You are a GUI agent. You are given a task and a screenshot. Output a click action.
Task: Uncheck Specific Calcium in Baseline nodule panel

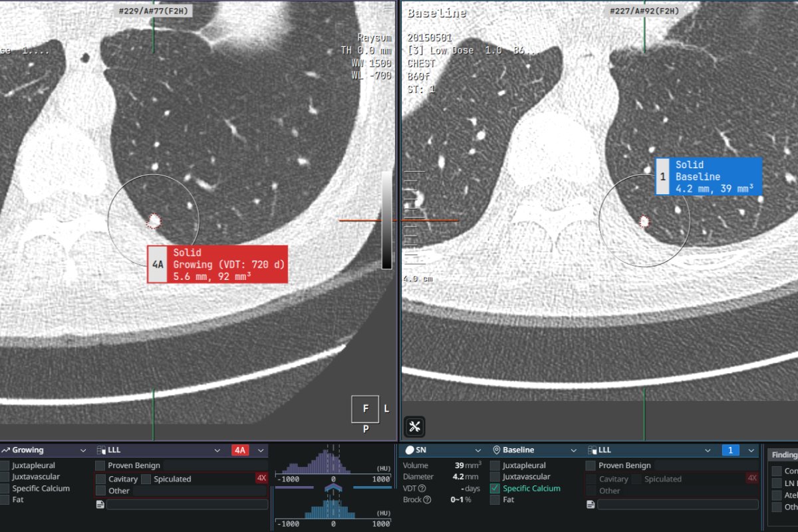[495, 488]
